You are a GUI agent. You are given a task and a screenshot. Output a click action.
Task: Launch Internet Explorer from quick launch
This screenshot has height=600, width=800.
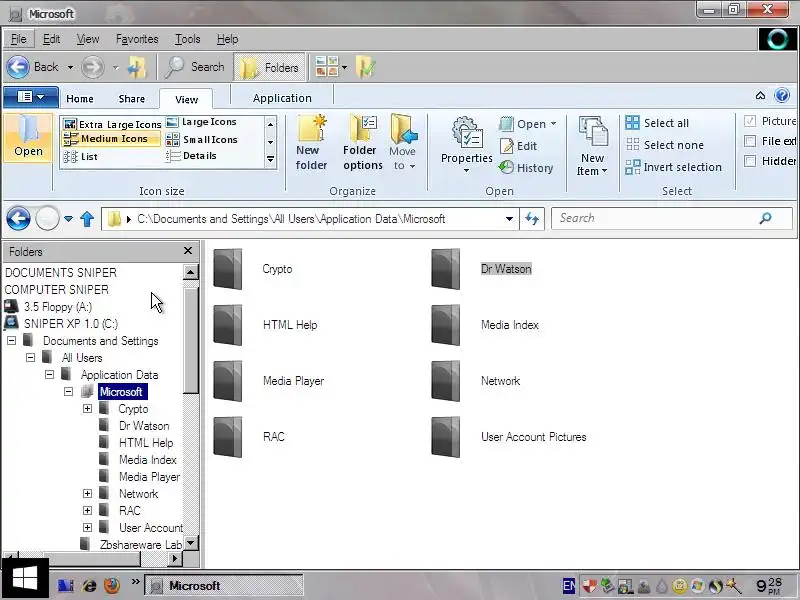click(x=90, y=586)
